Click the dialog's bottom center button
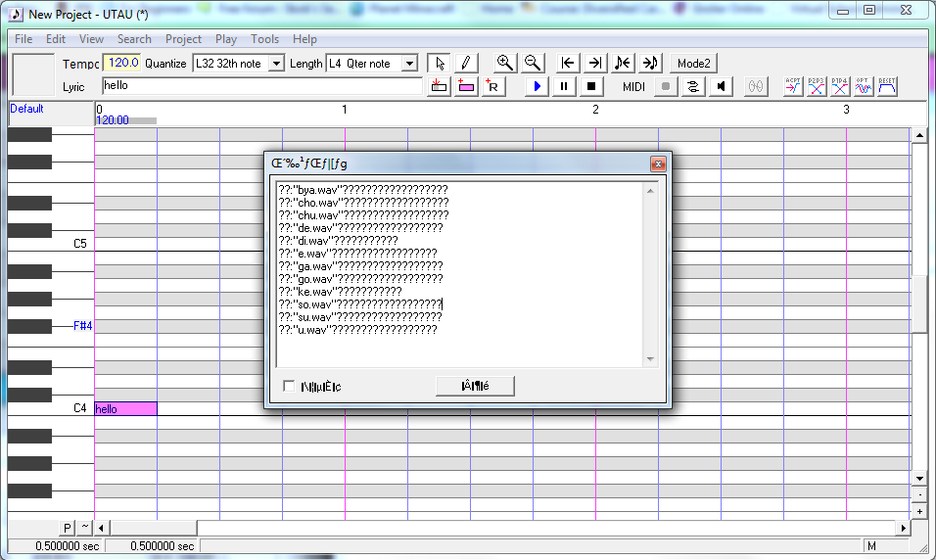 (475, 387)
